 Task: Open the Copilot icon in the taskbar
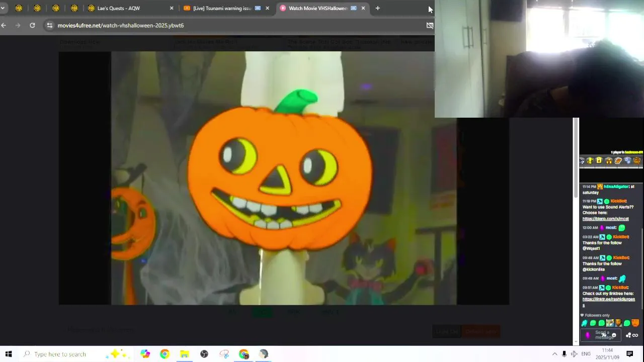145,354
